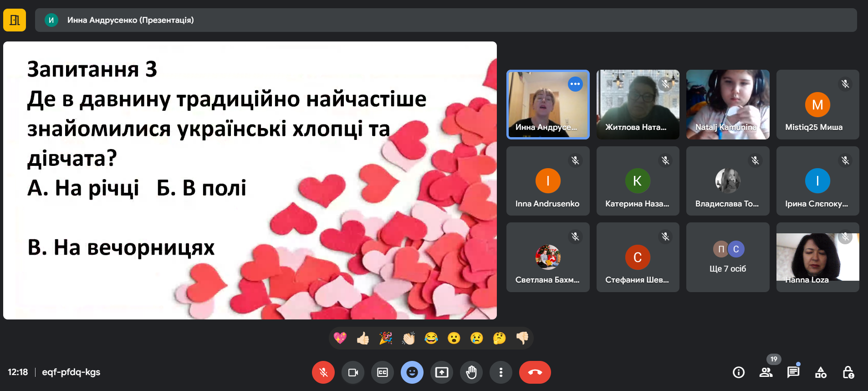Open options on Инна Андрусенко's video tile
Image resolution: width=868 pixels, height=391 pixels.
(x=575, y=84)
